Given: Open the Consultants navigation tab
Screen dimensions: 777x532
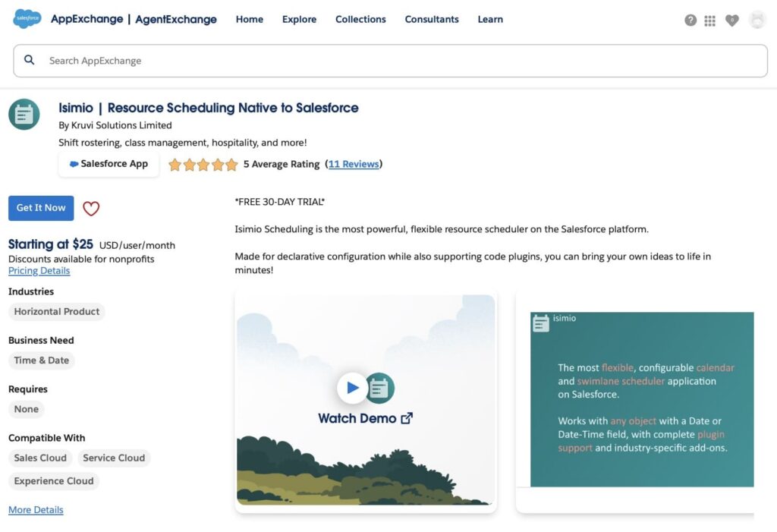Looking at the screenshot, I should click(431, 19).
